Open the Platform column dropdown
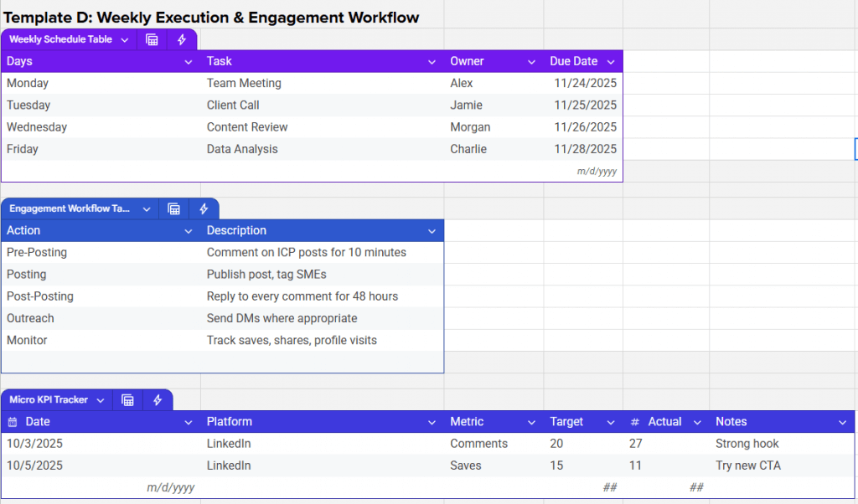The height and width of the screenshot is (504, 858). pos(432,421)
